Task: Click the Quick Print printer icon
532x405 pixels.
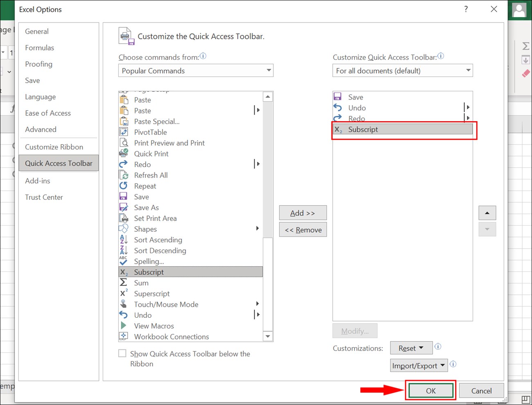Action: [x=124, y=153]
